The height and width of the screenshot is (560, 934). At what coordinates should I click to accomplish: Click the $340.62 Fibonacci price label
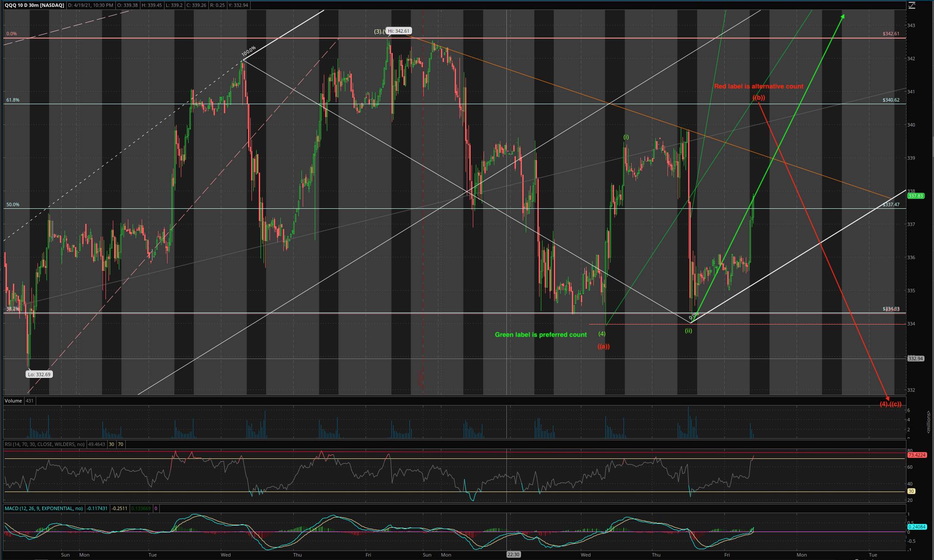(x=891, y=100)
